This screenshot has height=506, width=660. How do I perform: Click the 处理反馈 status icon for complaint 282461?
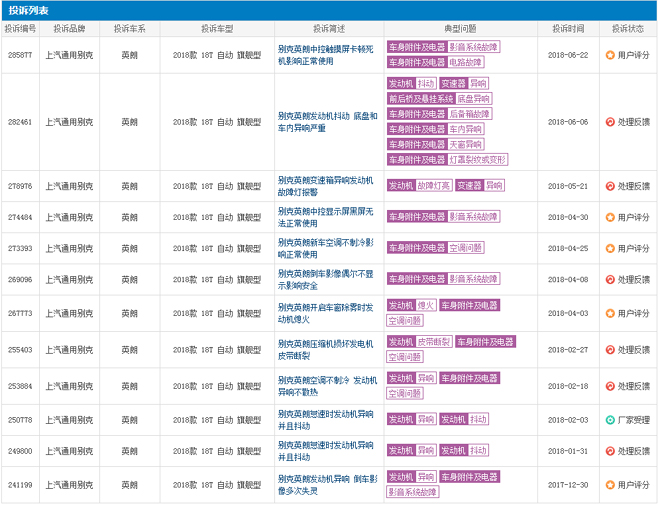pos(610,122)
